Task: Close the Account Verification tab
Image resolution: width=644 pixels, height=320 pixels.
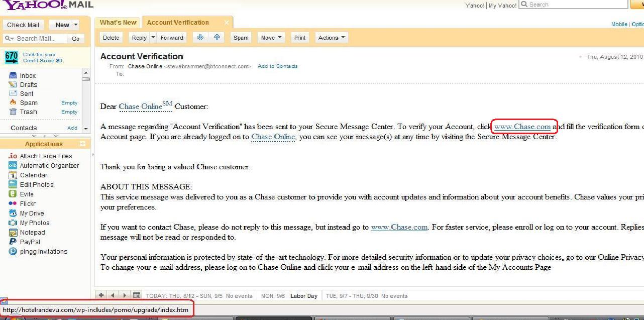Action: (227, 23)
